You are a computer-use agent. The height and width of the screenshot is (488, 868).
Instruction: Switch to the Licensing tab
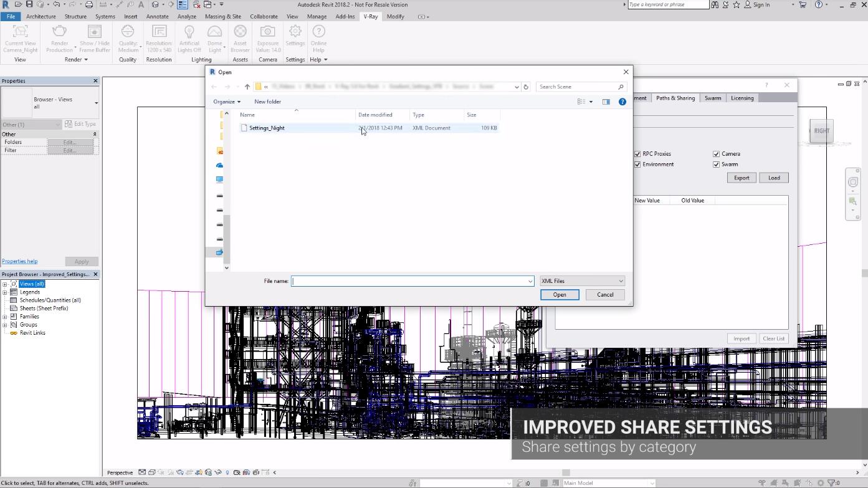point(742,98)
